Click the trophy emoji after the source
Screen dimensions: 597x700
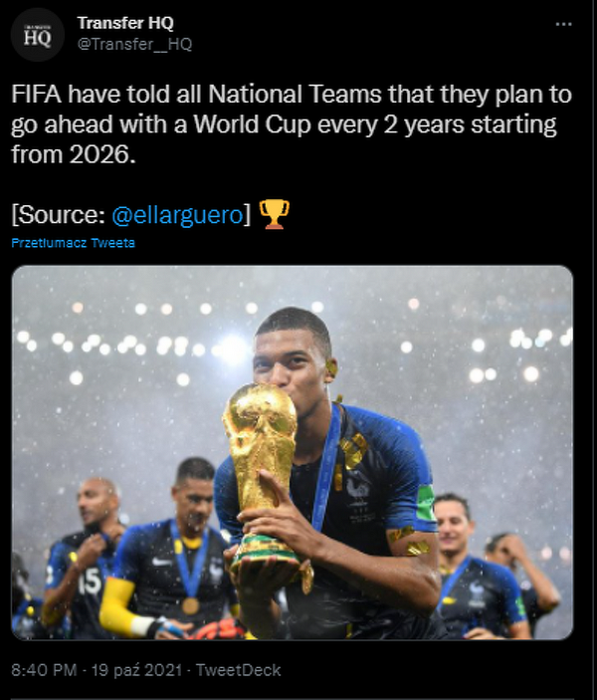pos(274,213)
